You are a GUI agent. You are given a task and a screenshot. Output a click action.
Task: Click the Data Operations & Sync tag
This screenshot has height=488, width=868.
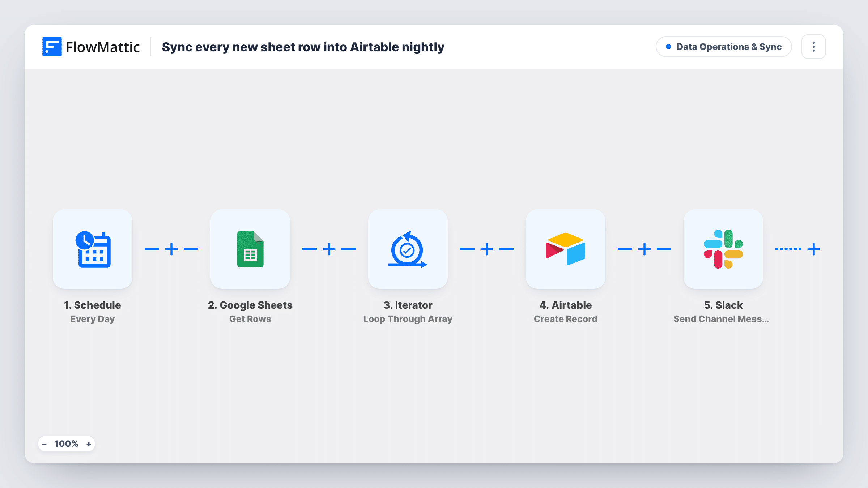click(x=724, y=47)
